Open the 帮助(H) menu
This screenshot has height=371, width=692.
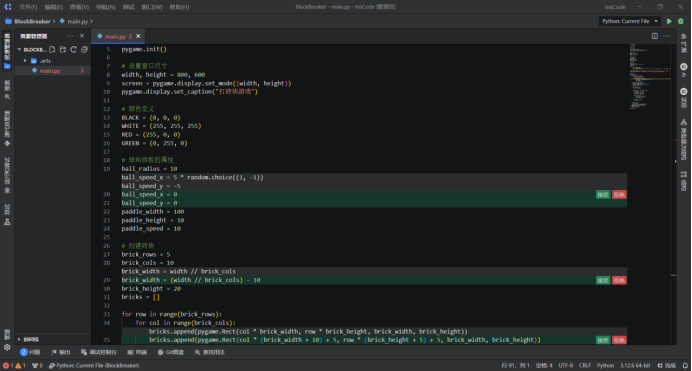tap(179, 7)
